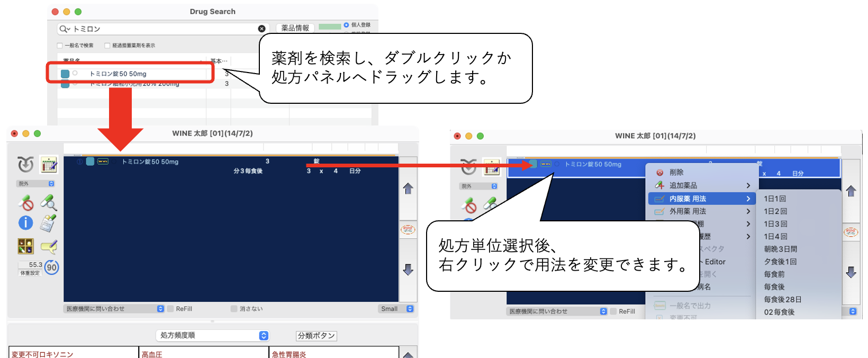
Task: Click the 分類ボタン button
Action: pyautogui.click(x=316, y=336)
